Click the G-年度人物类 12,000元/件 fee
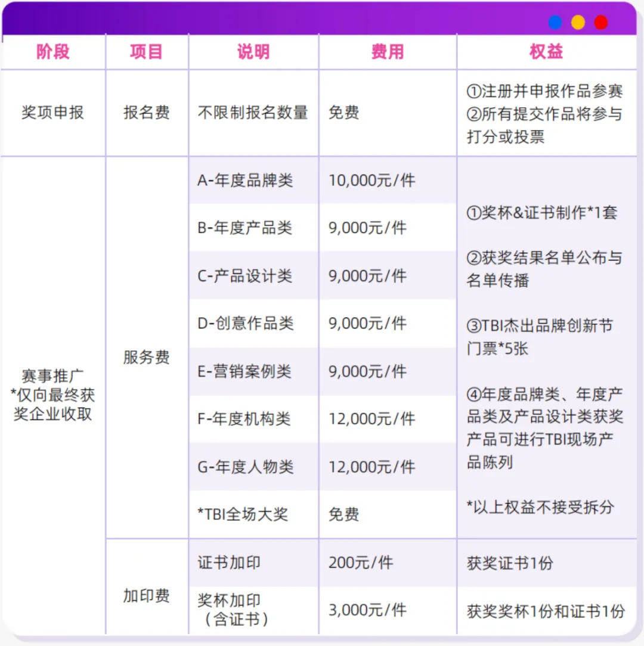644x646 pixels. [x=372, y=467]
